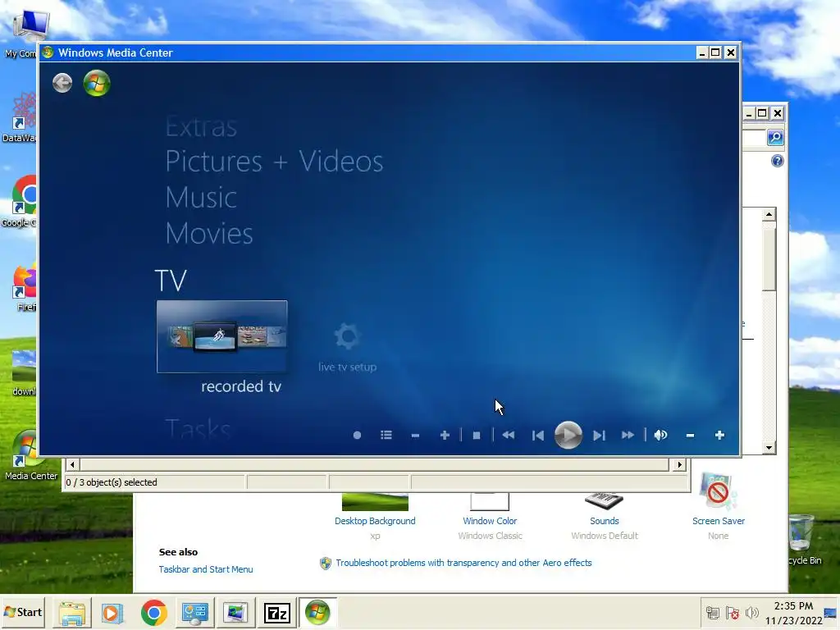Image resolution: width=840 pixels, height=630 pixels.
Task: Mute audio with the speaker icon
Action: click(660, 436)
